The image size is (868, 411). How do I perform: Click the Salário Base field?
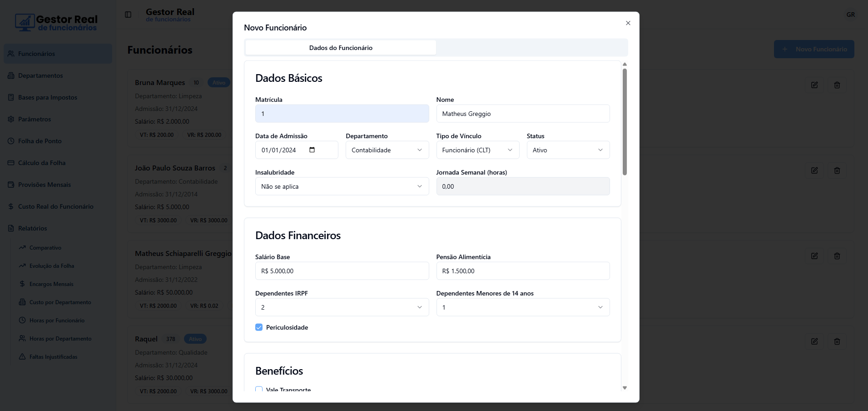(342, 271)
